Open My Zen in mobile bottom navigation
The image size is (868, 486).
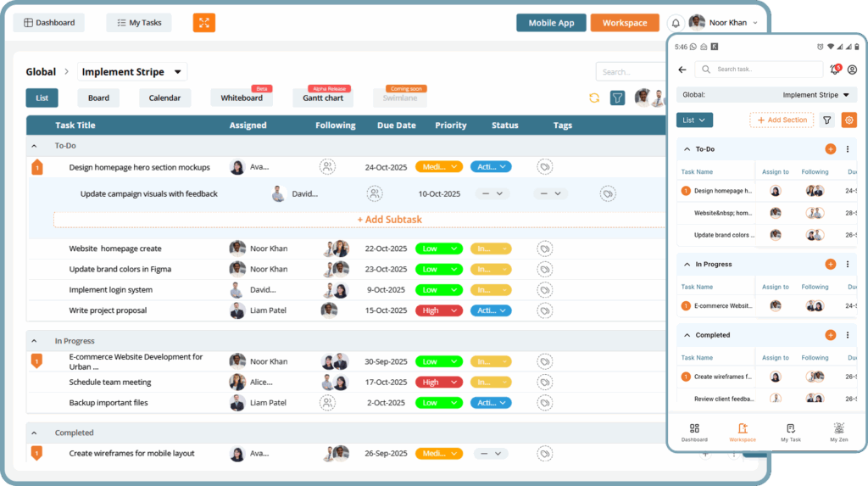838,433
